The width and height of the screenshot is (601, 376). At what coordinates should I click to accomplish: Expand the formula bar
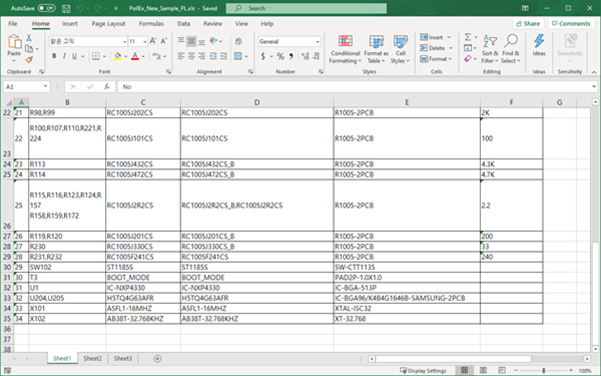point(594,87)
